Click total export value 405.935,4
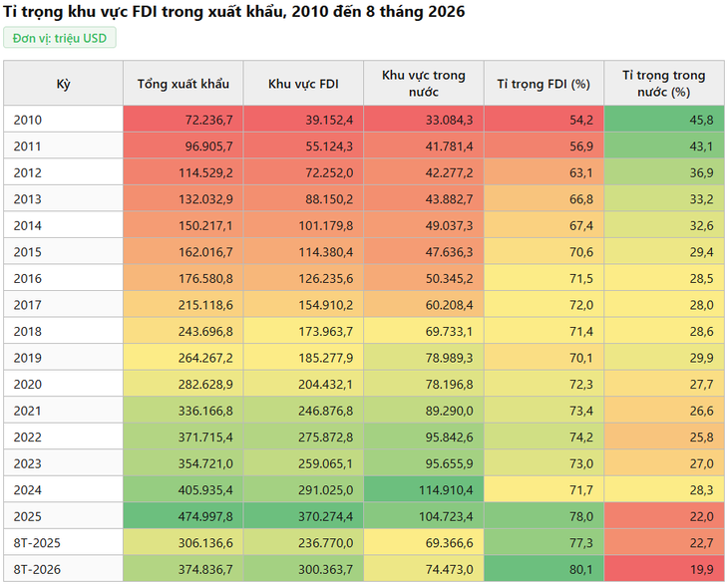The height and width of the screenshot is (585, 728). click(182, 490)
